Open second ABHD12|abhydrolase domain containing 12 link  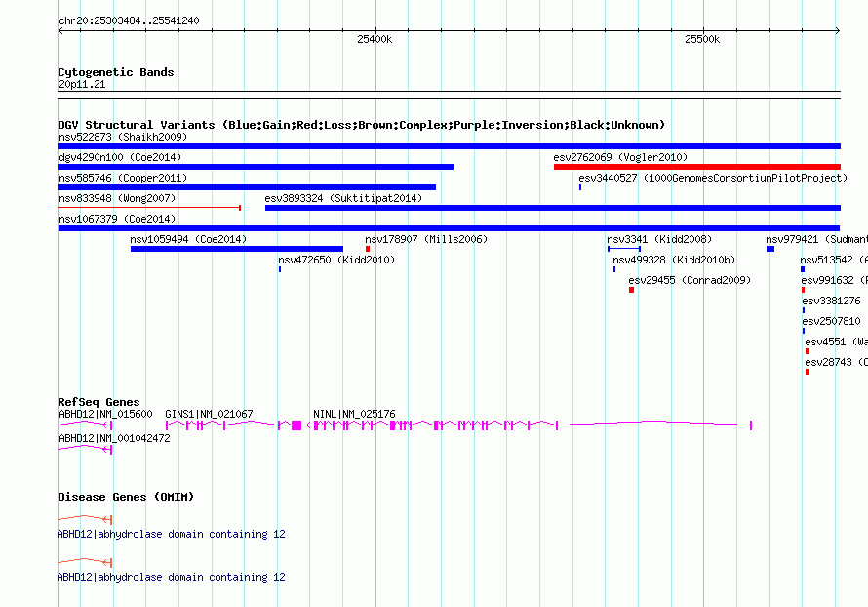(171, 577)
